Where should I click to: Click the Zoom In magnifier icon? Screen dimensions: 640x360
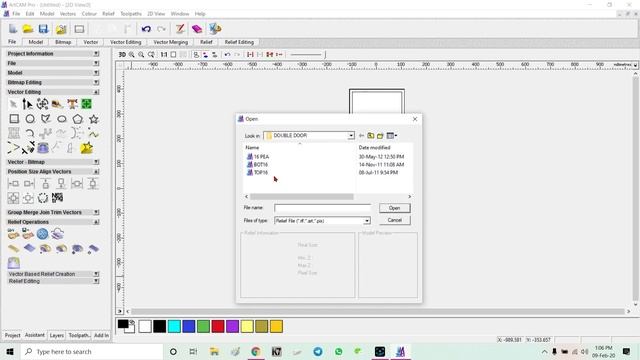point(131,54)
